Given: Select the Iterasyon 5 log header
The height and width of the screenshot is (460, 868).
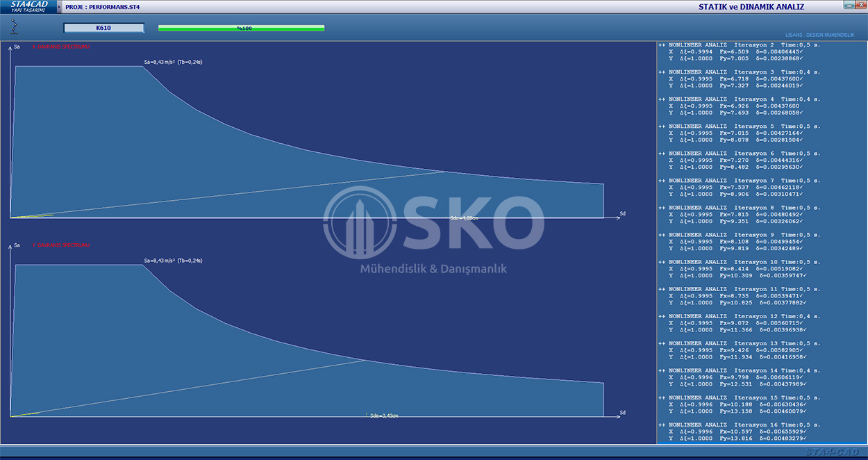Looking at the screenshot, I should pos(740,126).
